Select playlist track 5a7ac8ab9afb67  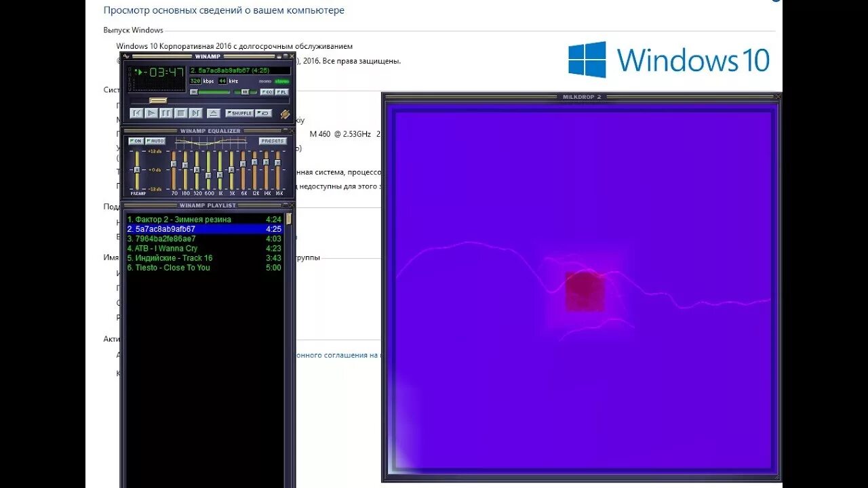click(x=204, y=229)
